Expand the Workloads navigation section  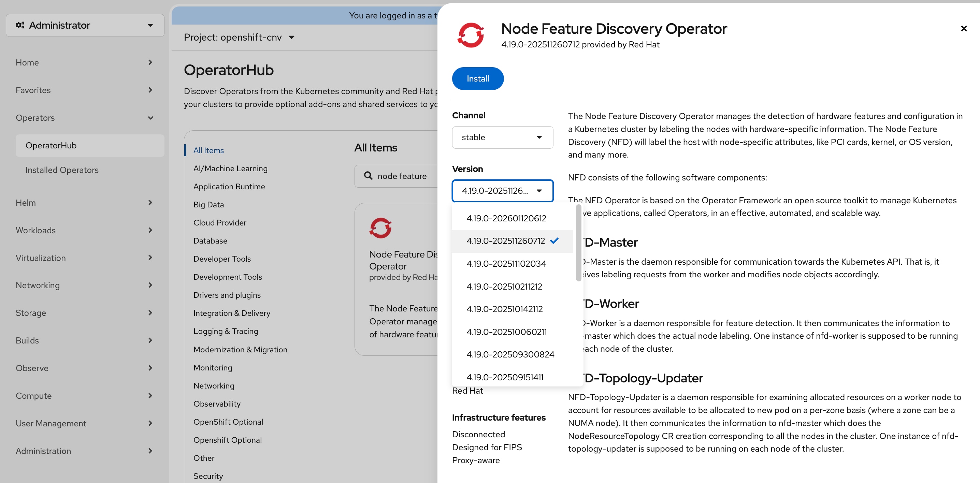[85, 230]
